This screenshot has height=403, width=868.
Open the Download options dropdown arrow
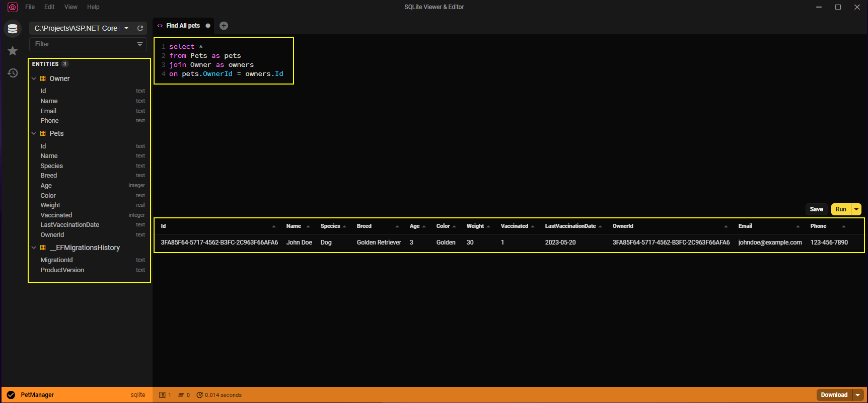(858, 395)
